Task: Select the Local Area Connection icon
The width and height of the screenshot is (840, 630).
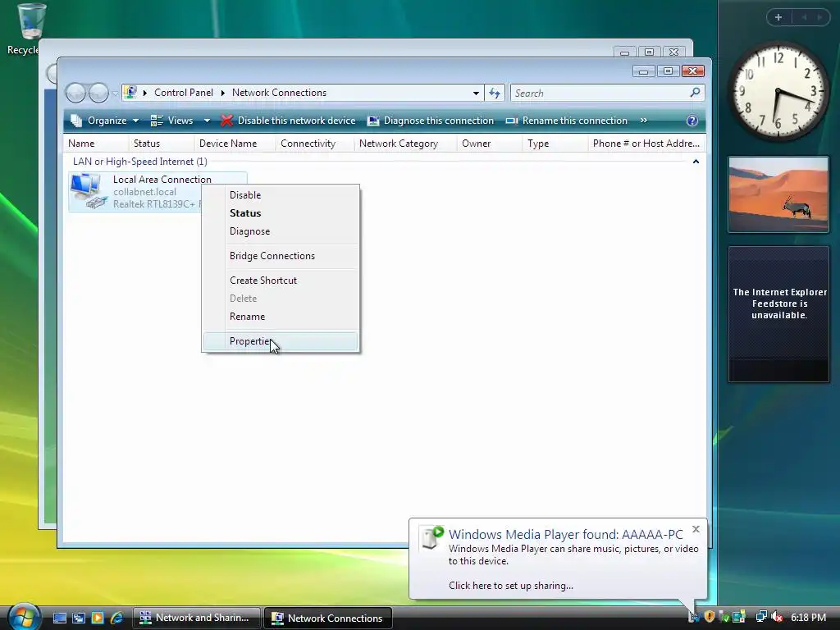Action: pos(87,191)
